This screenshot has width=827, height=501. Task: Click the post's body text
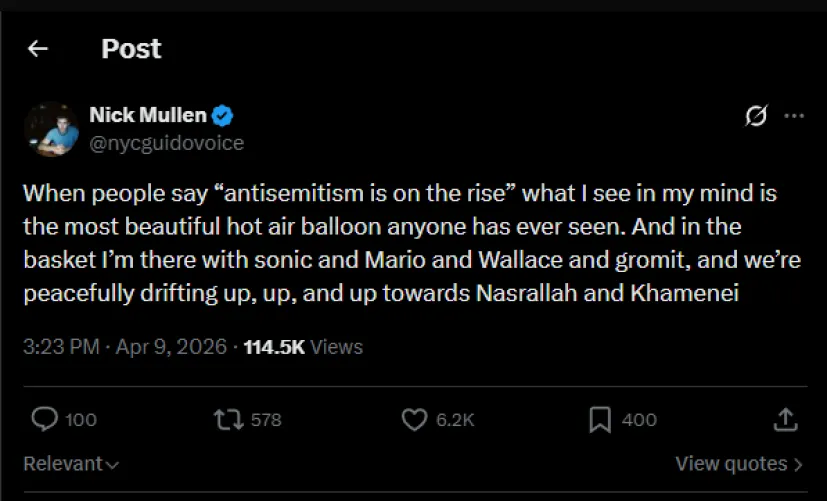(x=400, y=243)
